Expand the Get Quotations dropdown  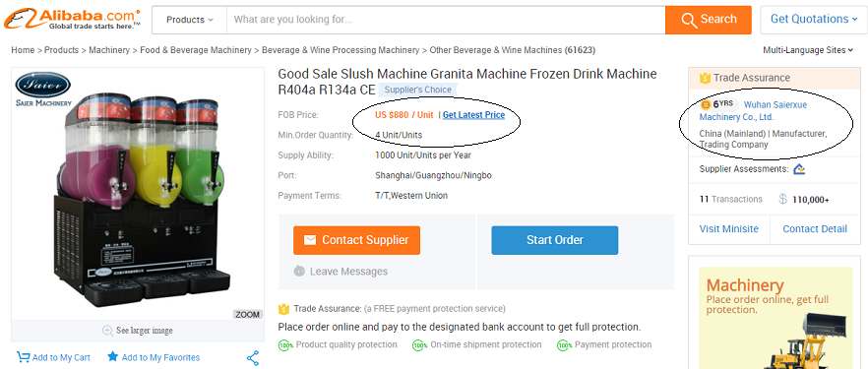coord(810,20)
